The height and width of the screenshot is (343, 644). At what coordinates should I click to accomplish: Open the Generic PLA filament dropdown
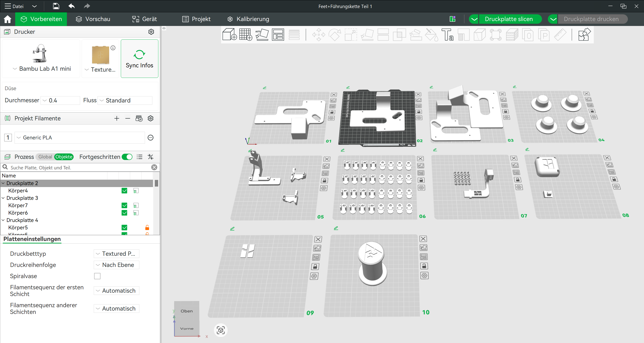79,138
